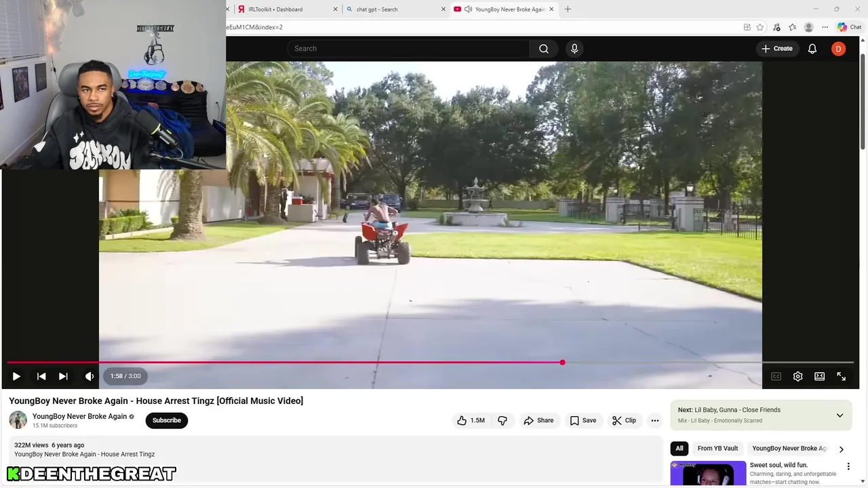Open the YoungBoy Never Broke Again channel name link
The image size is (868, 488).
[79, 416]
